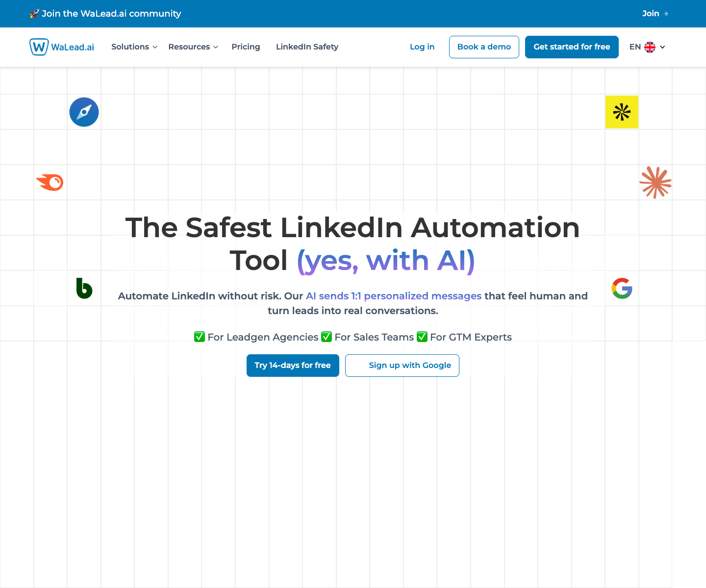Click Get started for free button
Image resolution: width=706 pixels, height=588 pixels.
(572, 47)
